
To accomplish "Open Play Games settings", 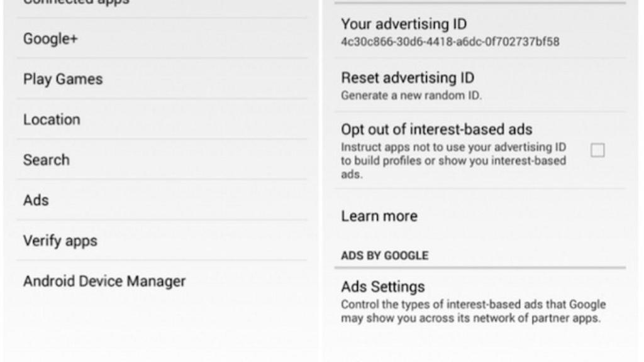I will 62,79.
